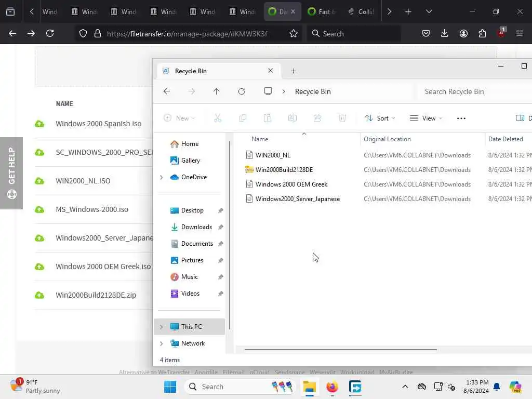The image size is (532, 399).
Task: Expand the This PC tree node
Action: tap(162, 327)
